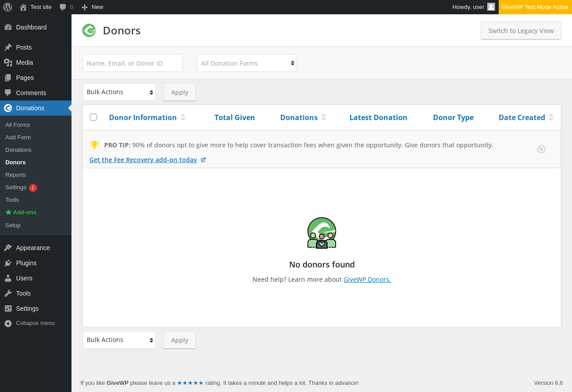Sort by Date Created column header
The width and height of the screenshot is (572, 392).
522,117
